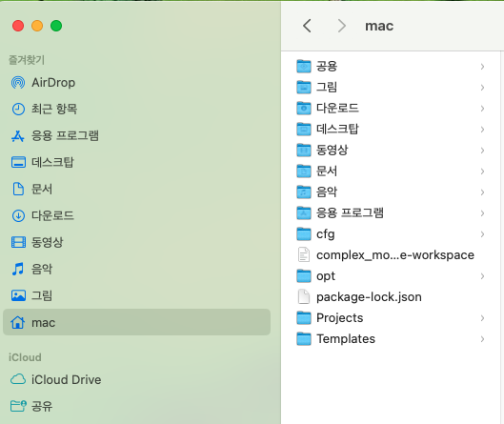Select the Projects folder name

coord(340,318)
